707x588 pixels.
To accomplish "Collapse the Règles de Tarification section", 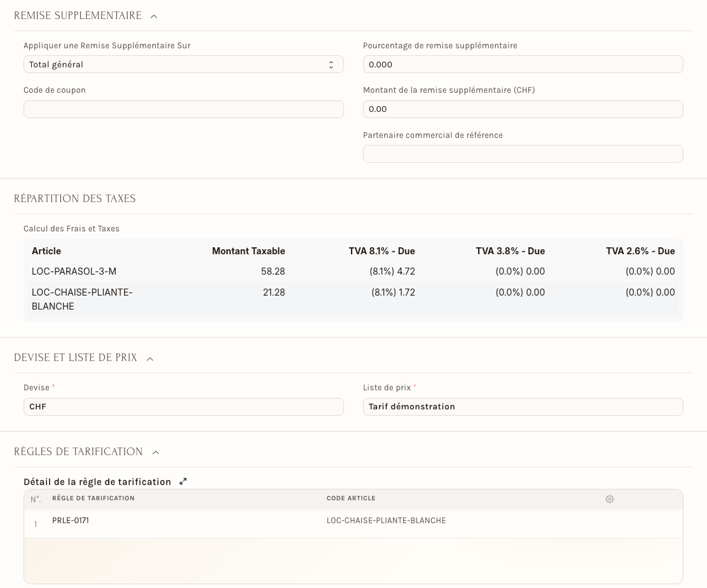I will pyautogui.click(x=156, y=452).
